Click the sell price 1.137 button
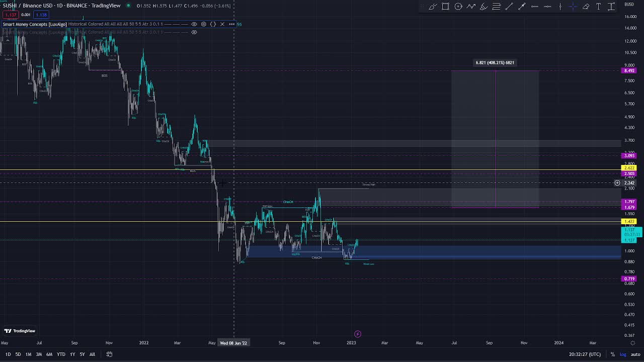 12,15
